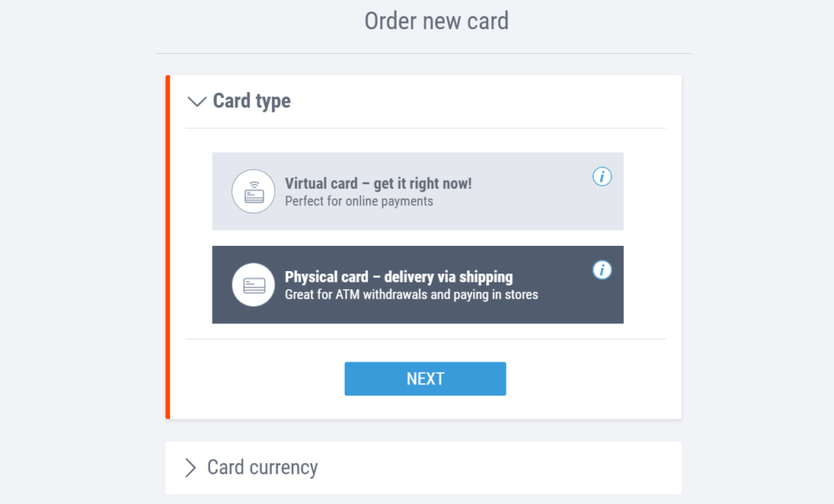Click the Order new card heading
The height and width of the screenshot is (504, 834).
pos(437,20)
